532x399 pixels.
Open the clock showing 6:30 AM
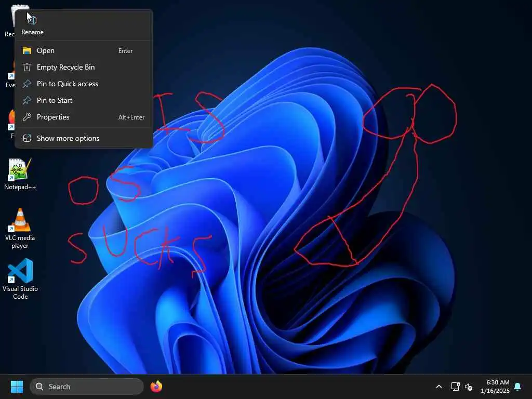(495, 387)
